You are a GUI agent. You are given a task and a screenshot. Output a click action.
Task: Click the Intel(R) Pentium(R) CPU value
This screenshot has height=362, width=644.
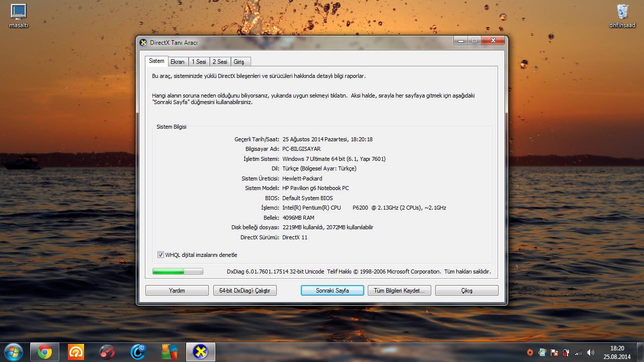[364, 208]
